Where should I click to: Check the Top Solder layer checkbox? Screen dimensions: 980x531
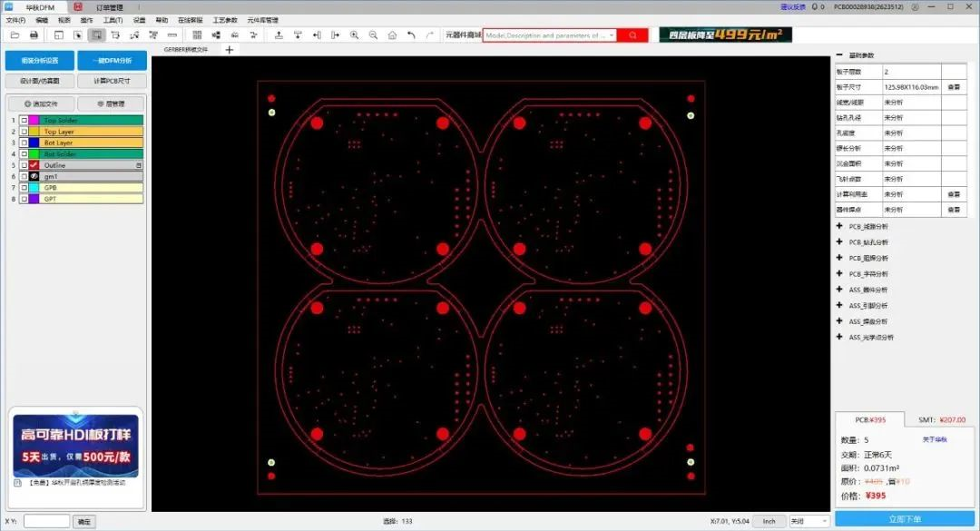pyautogui.click(x=24, y=120)
